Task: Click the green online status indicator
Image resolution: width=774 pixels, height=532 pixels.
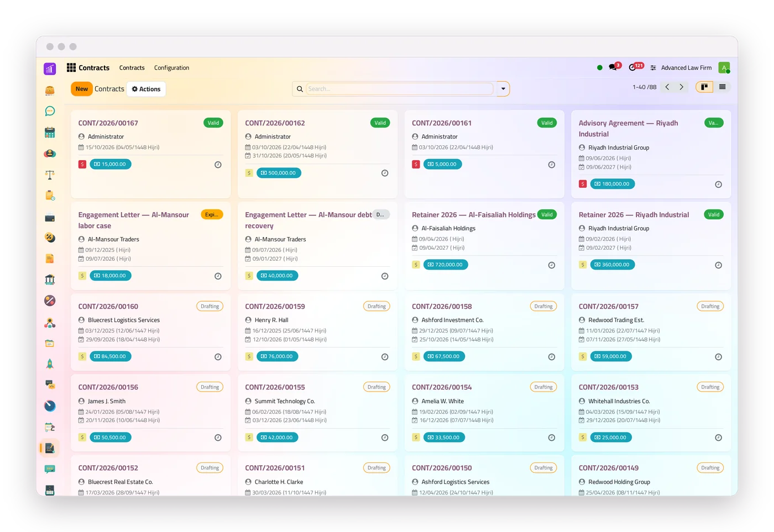Action: coord(600,67)
